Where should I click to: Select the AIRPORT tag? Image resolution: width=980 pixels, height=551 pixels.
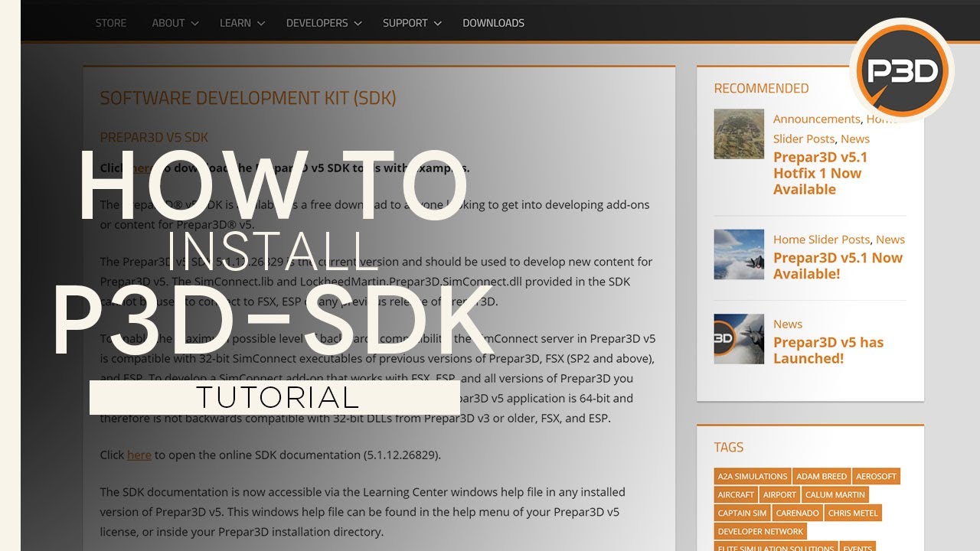coord(779,494)
